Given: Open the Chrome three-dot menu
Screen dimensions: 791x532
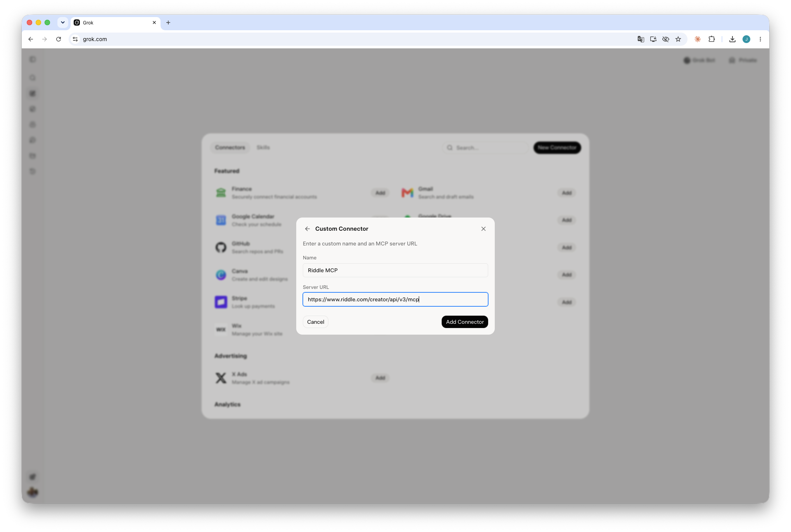Looking at the screenshot, I should 760,39.
